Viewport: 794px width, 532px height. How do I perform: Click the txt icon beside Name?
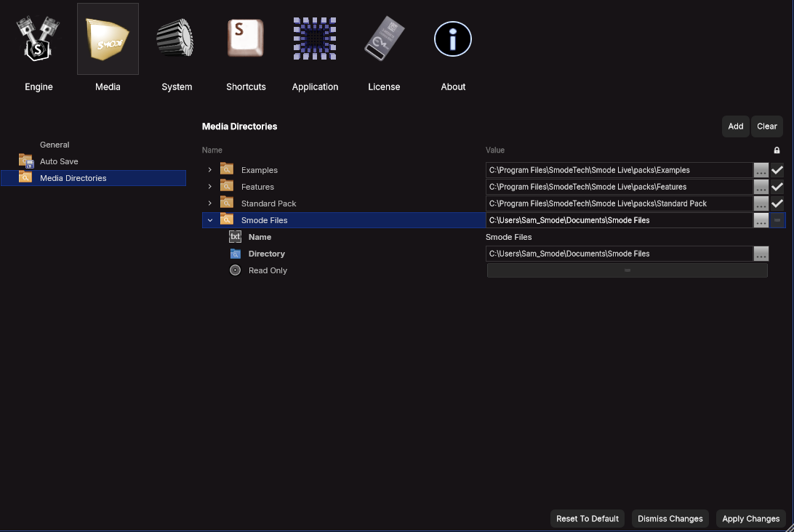pyautogui.click(x=235, y=236)
